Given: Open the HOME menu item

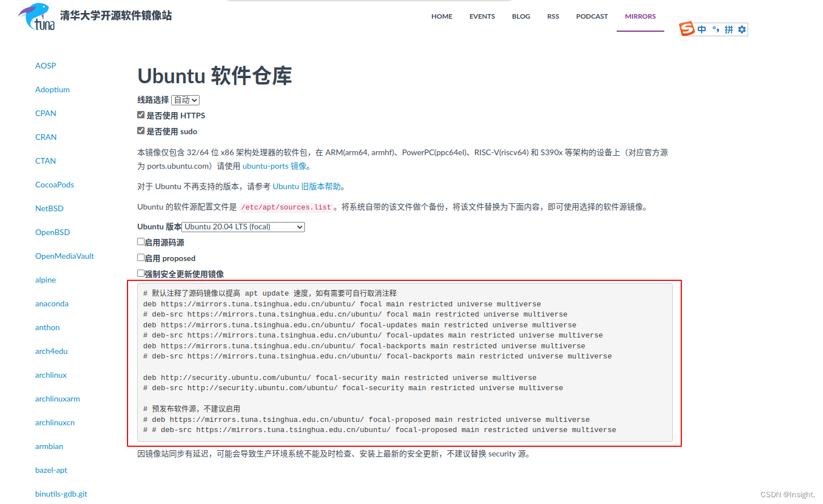Looking at the screenshot, I should (442, 16).
